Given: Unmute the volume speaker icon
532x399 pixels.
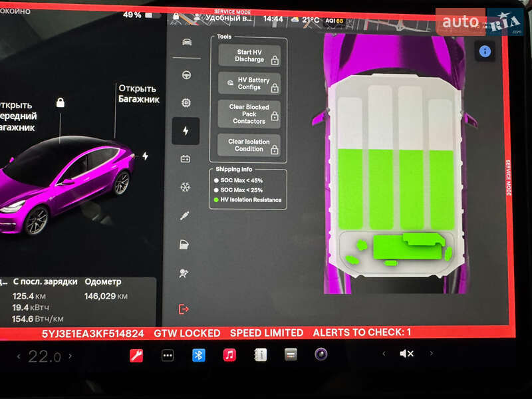Looking at the screenshot, I should point(406,354).
